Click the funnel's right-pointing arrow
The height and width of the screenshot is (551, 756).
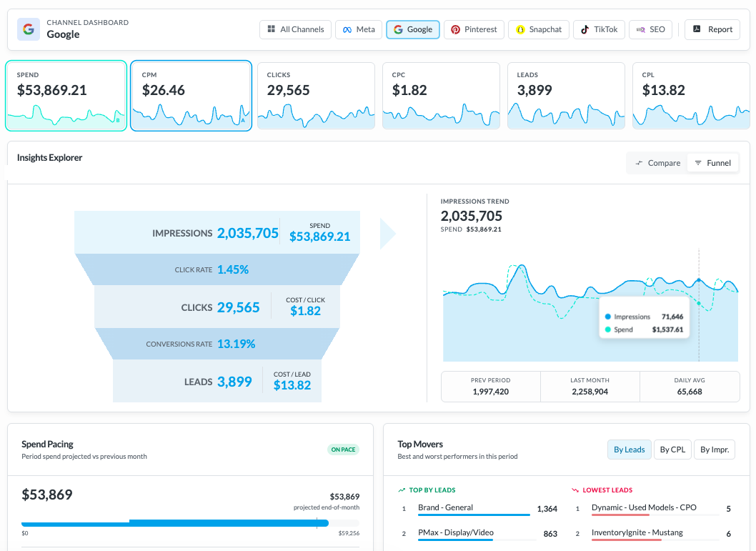(x=387, y=234)
